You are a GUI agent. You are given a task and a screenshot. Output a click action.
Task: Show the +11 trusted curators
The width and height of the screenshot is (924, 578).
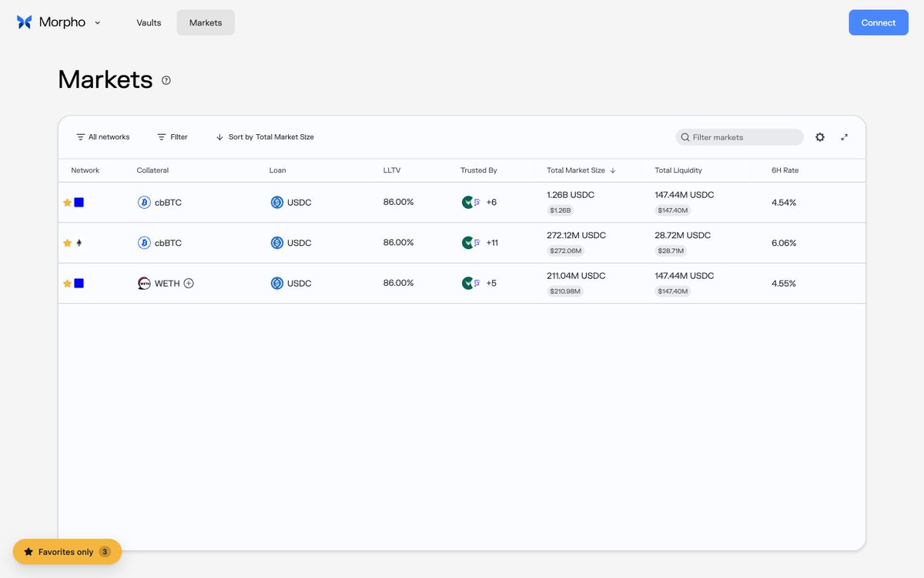[x=492, y=243]
